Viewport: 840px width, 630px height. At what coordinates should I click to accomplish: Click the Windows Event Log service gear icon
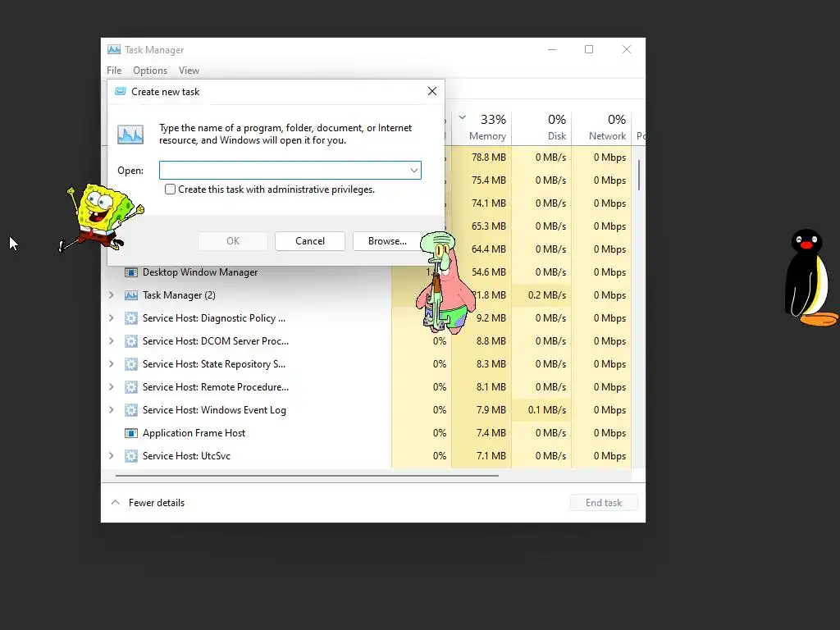130,410
